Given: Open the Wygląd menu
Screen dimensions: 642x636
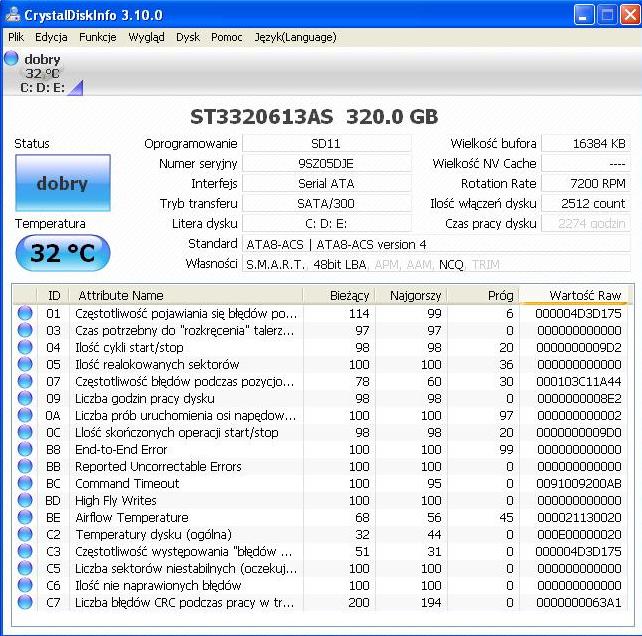Looking at the screenshot, I should (146, 37).
